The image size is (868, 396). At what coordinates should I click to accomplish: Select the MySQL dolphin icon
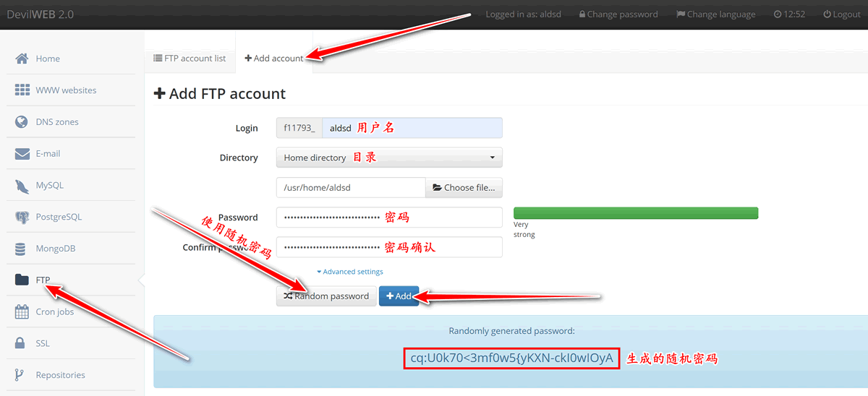[22, 186]
